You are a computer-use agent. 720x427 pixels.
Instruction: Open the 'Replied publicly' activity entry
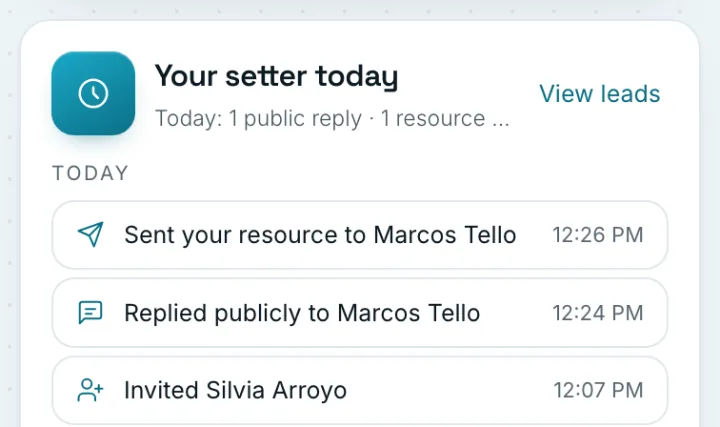click(x=360, y=313)
